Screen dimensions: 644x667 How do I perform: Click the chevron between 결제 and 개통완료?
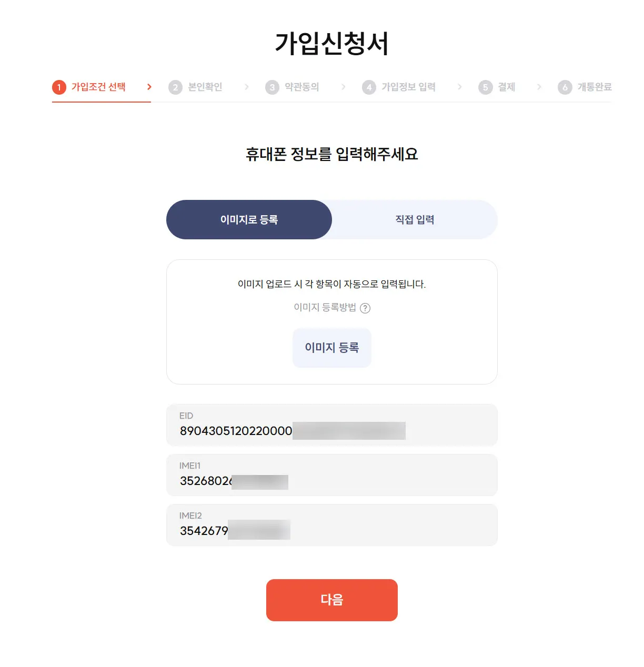tap(539, 87)
